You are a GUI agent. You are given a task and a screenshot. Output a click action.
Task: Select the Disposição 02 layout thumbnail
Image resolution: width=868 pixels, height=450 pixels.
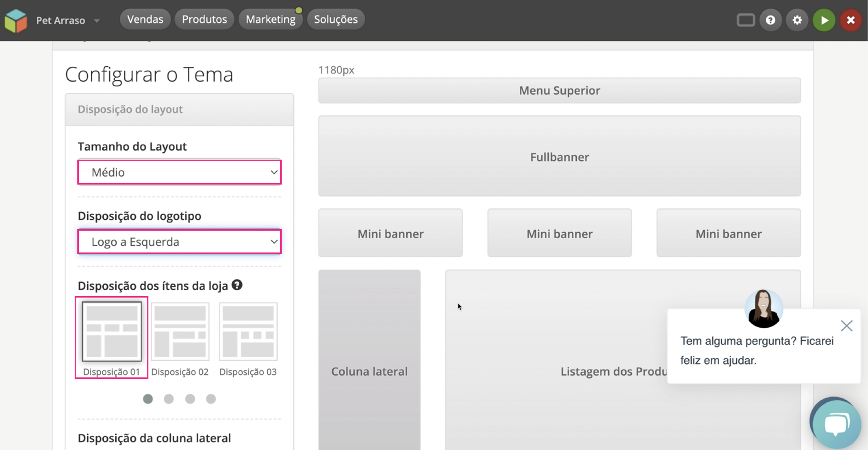click(x=180, y=332)
